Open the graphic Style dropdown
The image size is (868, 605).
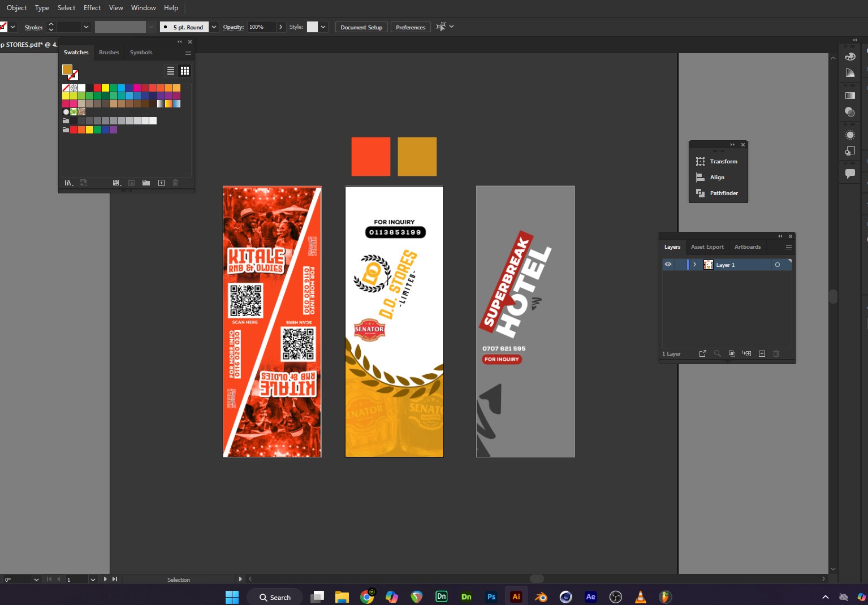tap(323, 27)
